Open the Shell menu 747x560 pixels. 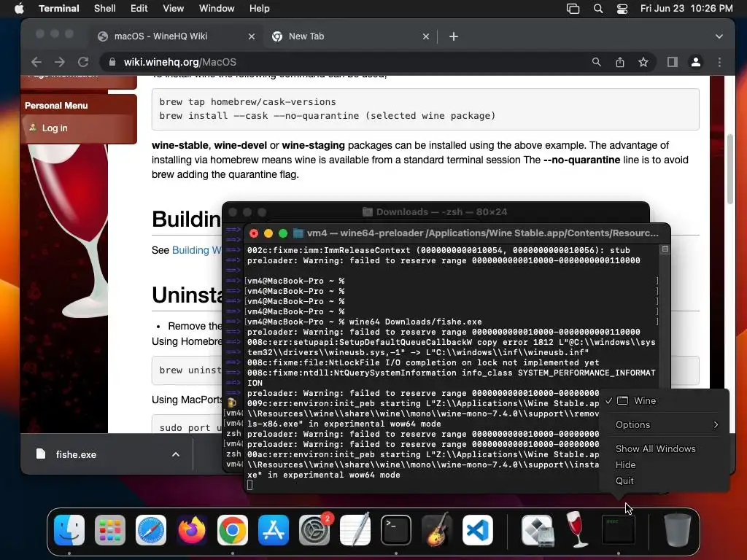(105, 9)
